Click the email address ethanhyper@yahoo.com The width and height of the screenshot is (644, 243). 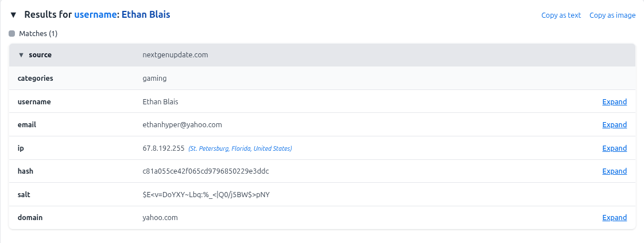[182, 125]
